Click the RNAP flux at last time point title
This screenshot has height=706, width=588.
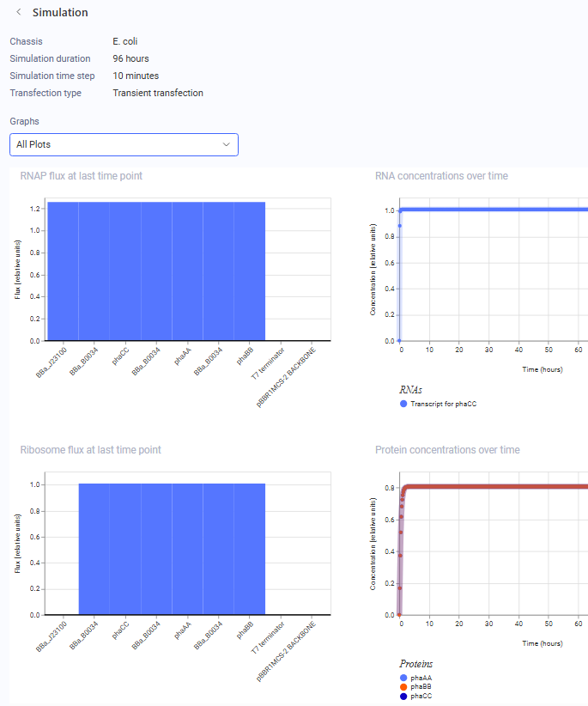click(81, 176)
